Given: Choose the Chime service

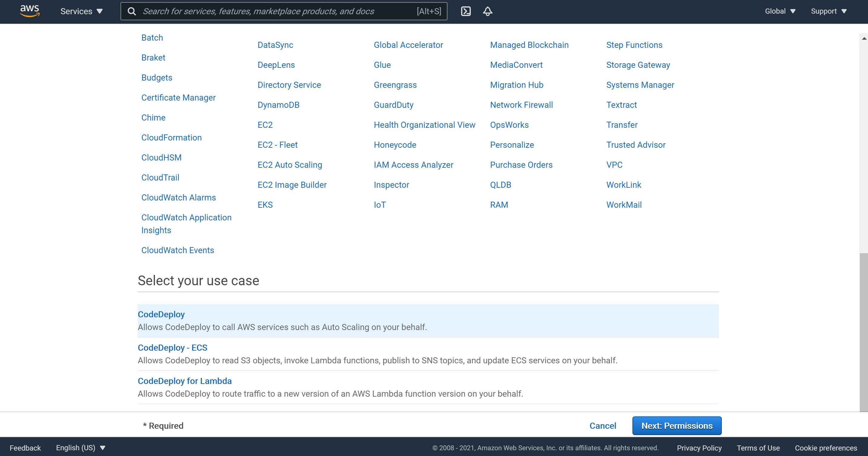Looking at the screenshot, I should coord(153,117).
